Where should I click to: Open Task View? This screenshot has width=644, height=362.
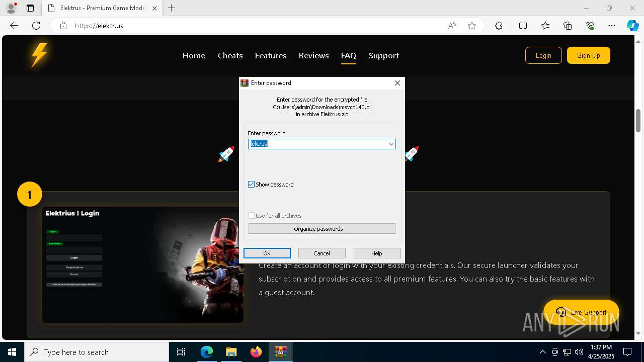[x=181, y=352]
